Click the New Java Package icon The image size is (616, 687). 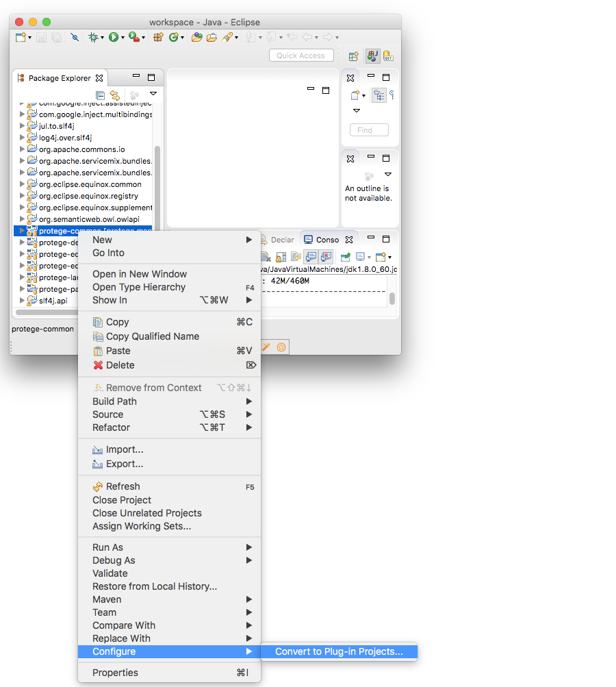coord(158,37)
